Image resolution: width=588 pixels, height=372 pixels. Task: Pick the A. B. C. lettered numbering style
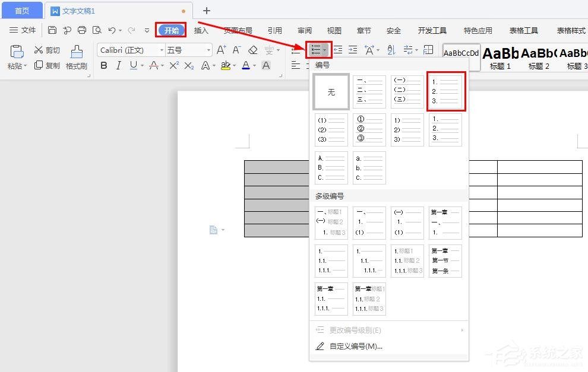331,168
